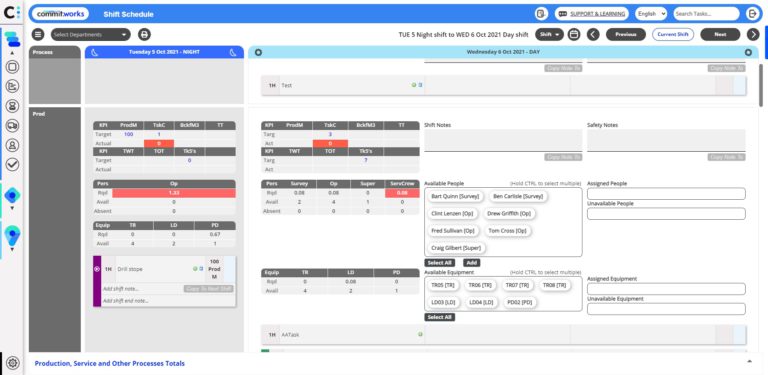Click the logout icon
Viewport: 768px width, 375px height.
[x=752, y=14]
